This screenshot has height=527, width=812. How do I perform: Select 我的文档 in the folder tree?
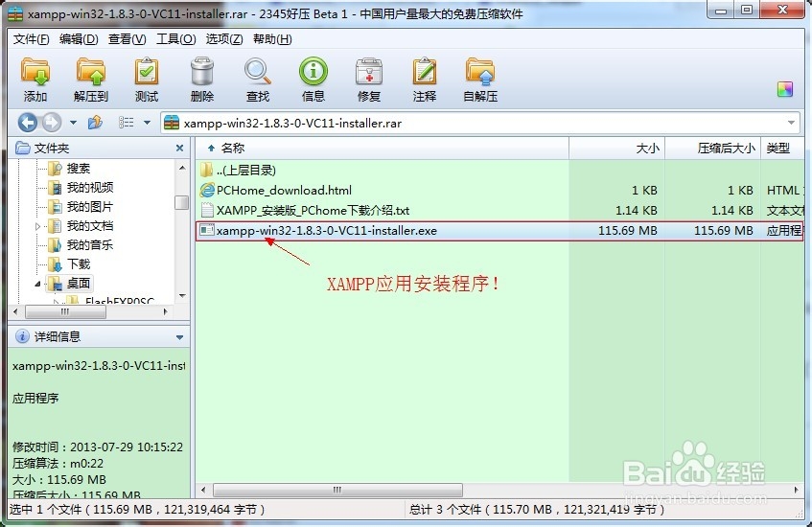90,226
